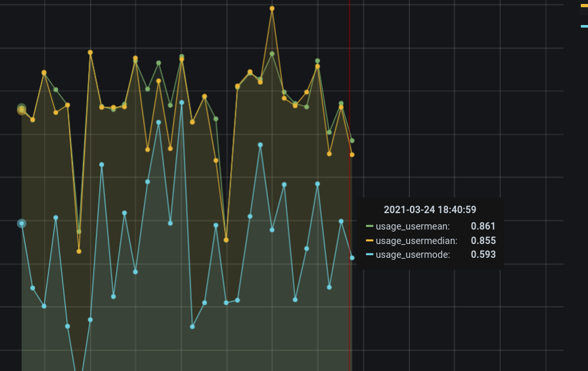Select the highlighted first cyan usermode point
The width and height of the screenshot is (588, 371).
point(22,224)
